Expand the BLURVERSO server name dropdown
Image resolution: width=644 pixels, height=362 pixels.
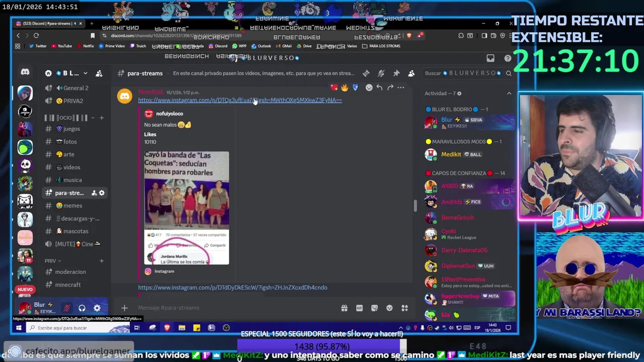click(85, 73)
